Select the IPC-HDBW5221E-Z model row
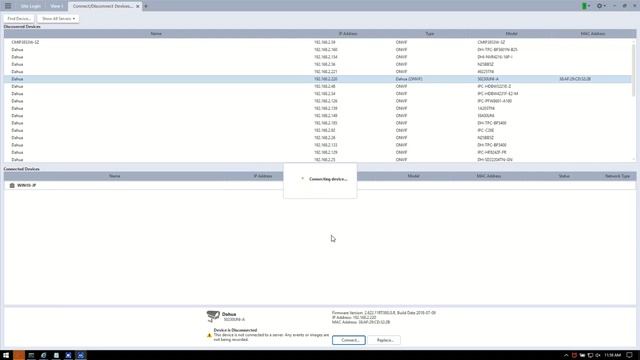Image resolution: width=640 pixels, height=360 pixels. (318, 87)
